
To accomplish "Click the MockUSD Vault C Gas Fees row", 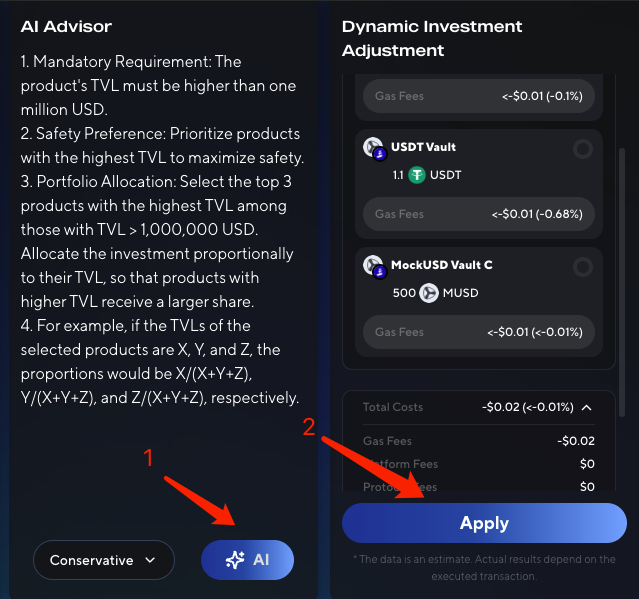I will click(479, 332).
